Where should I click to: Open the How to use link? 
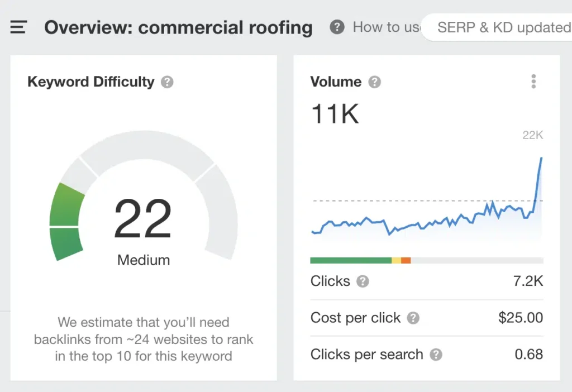pos(385,27)
